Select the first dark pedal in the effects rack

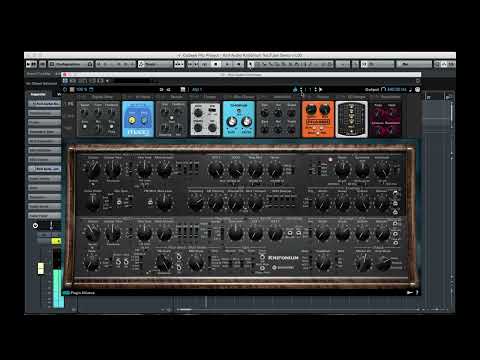click(x=98, y=119)
